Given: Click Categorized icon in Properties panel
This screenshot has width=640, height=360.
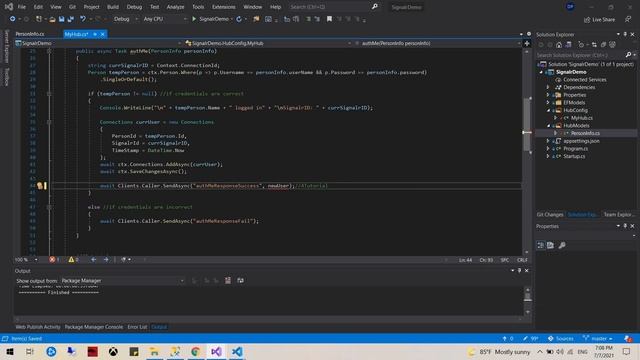Looking at the screenshot, I should (540, 245).
